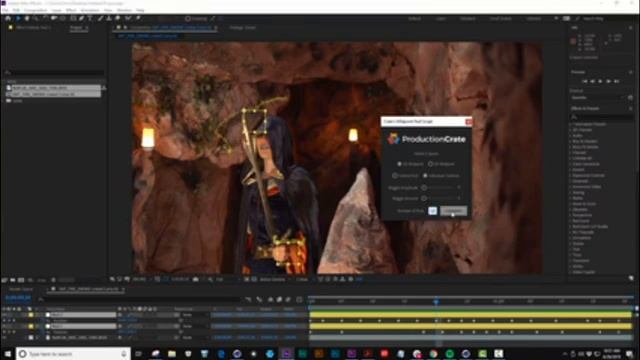The height and width of the screenshot is (360, 640).
Task: Jump to first frame in Preview panel
Action: [584, 81]
